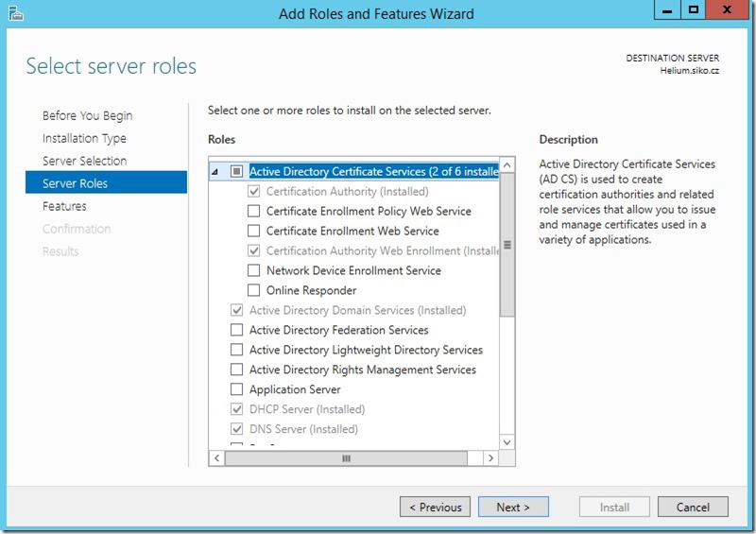Open the Features step

coord(64,206)
